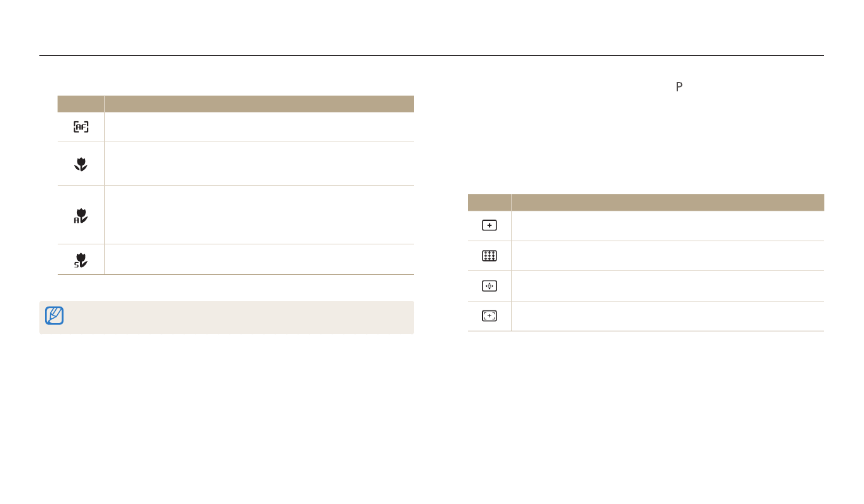Choose the Multi AF grid icon
This screenshot has height=504, width=864.
pyautogui.click(x=489, y=256)
